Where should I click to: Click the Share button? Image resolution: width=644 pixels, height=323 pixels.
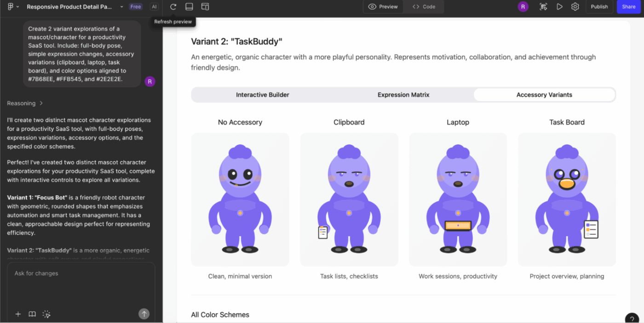pyautogui.click(x=628, y=6)
